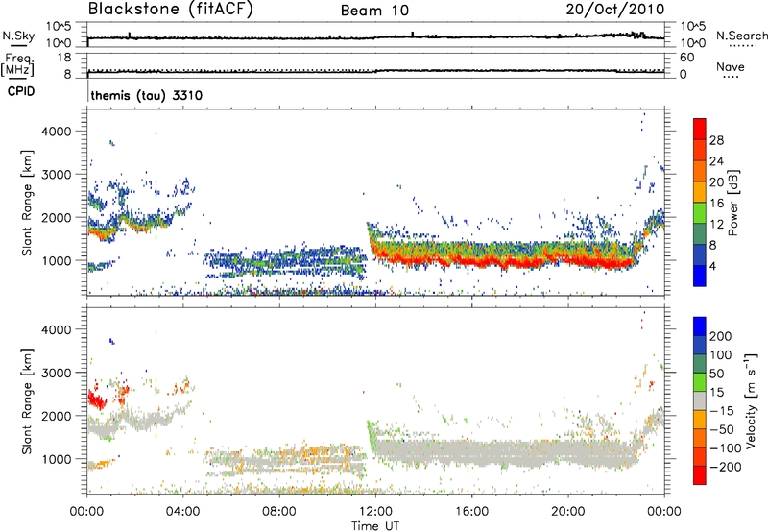The width and height of the screenshot is (768, 532).
Task: Pick the light green 12–16 dB Power segment
Action: (700, 212)
